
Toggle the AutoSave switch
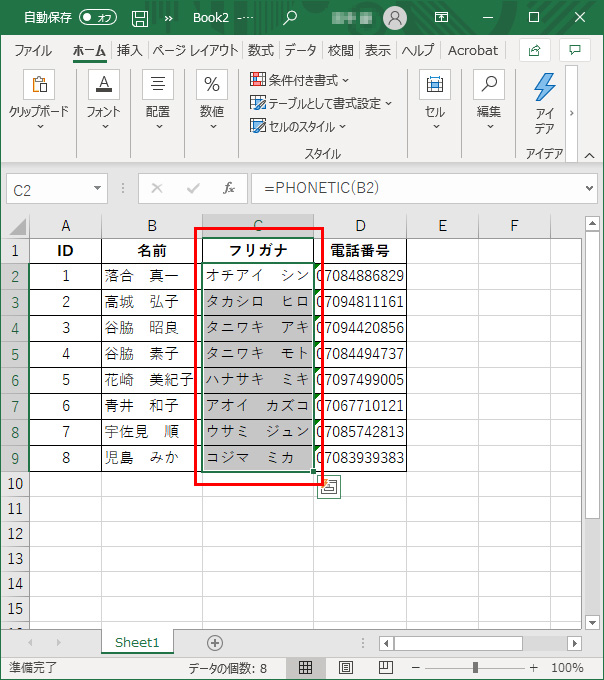pyautogui.click(x=98, y=17)
